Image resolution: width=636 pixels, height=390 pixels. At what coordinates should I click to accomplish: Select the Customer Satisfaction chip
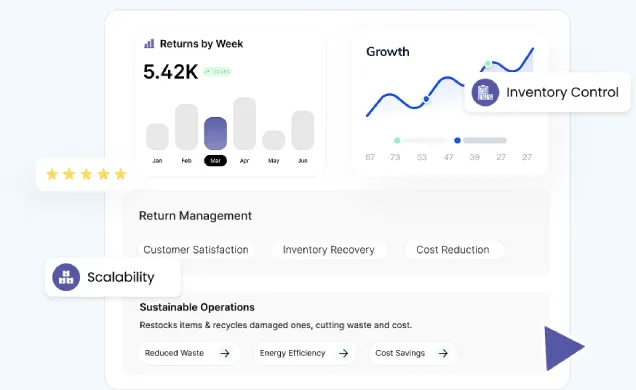point(196,250)
